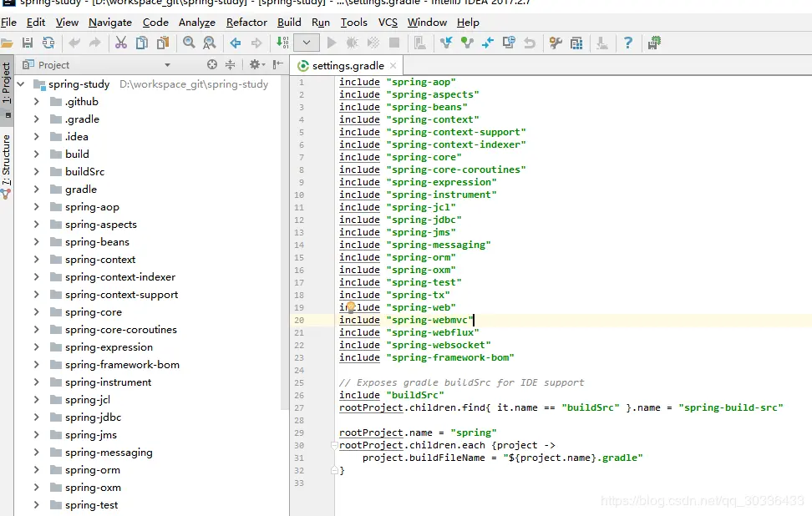Screen dimensions: 812x516
Task: Expand the spring-core folder
Action: tap(36, 312)
